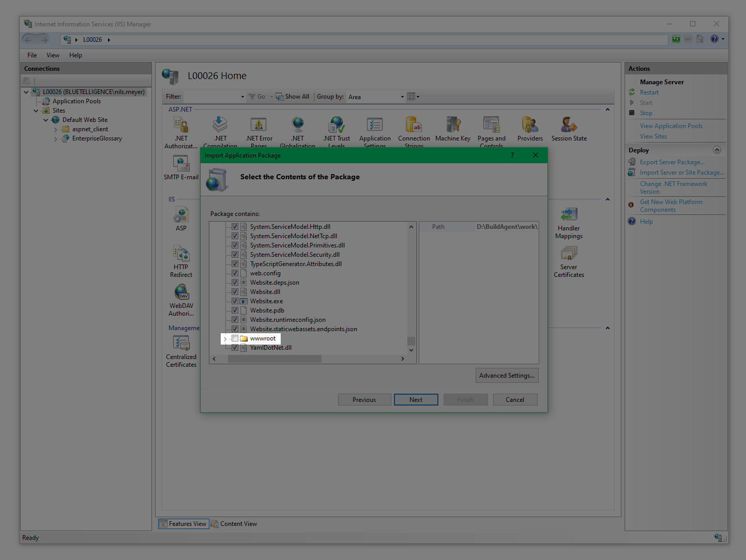Collapse the Default Web Site node
746x560 pixels.
pos(46,120)
